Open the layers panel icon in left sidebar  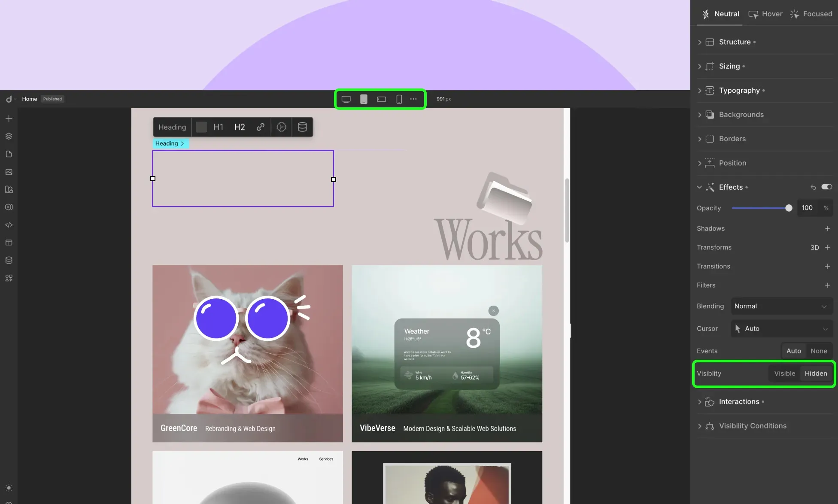tap(9, 136)
